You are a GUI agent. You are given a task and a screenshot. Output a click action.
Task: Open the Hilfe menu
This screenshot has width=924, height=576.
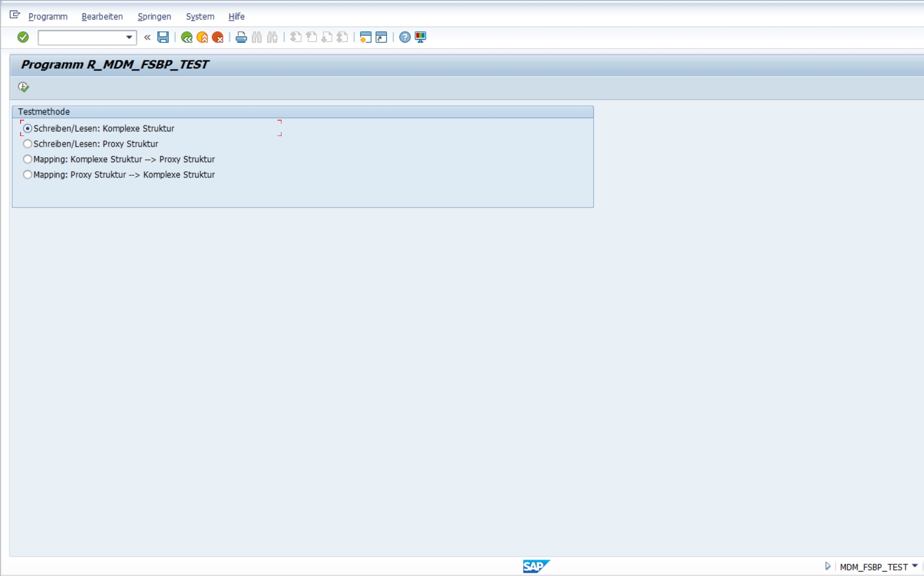[237, 17]
